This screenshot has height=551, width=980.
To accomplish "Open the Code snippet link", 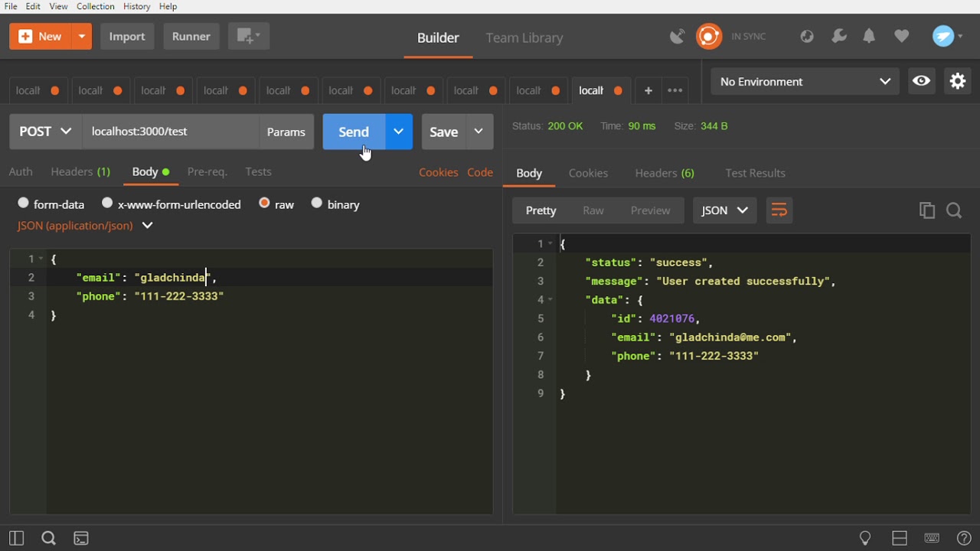I will click(480, 172).
